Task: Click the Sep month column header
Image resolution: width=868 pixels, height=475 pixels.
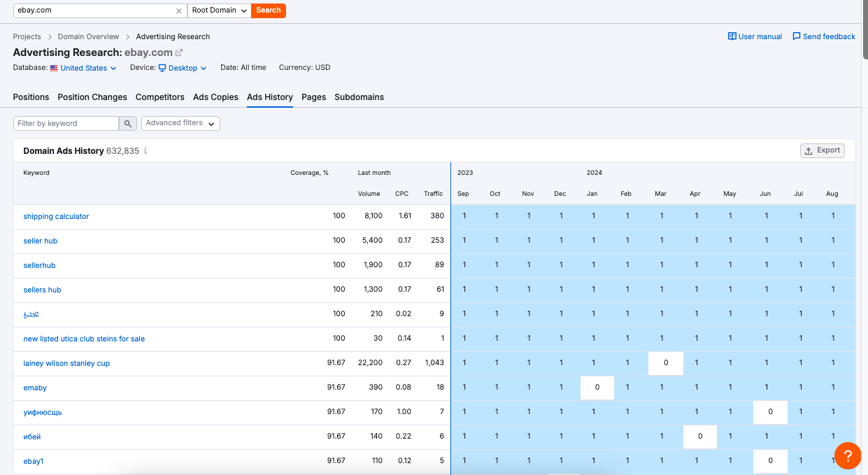Action: pyautogui.click(x=463, y=194)
